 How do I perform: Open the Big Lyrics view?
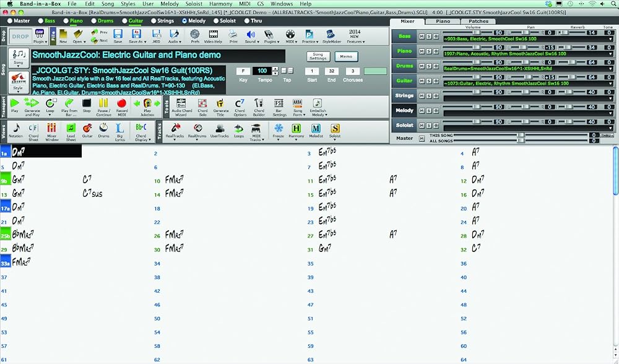(x=120, y=132)
